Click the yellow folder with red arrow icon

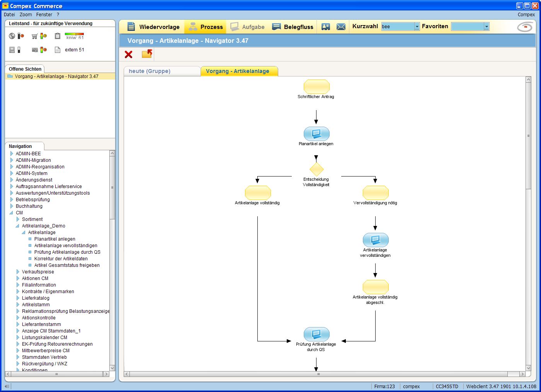(147, 54)
